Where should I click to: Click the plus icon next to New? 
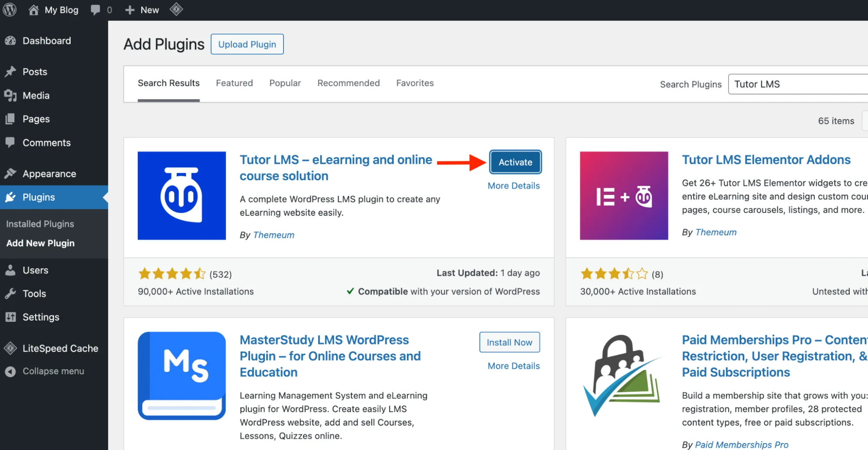(129, 10)
